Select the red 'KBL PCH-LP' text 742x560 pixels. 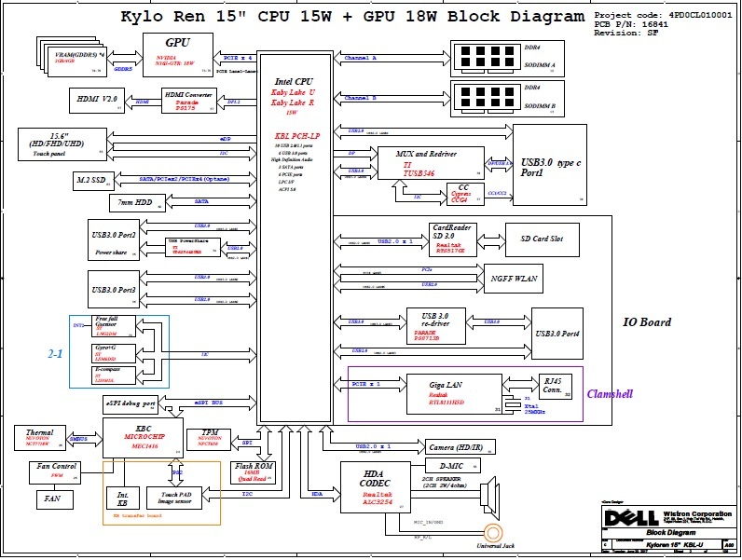point(297,136)
